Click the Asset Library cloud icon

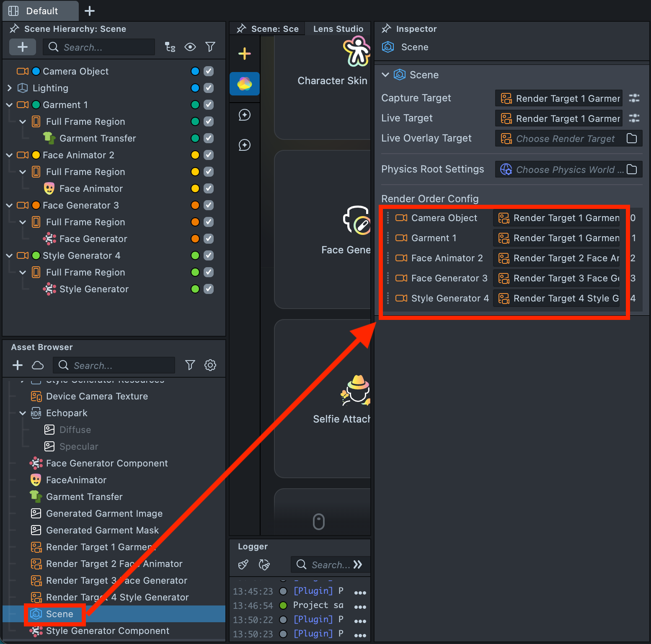click(38, 365)
